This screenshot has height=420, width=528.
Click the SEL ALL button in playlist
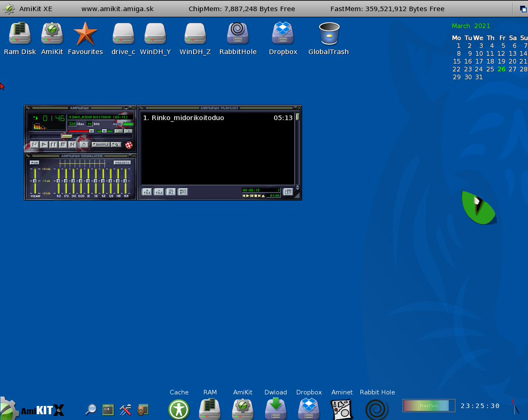coord(171,191)
